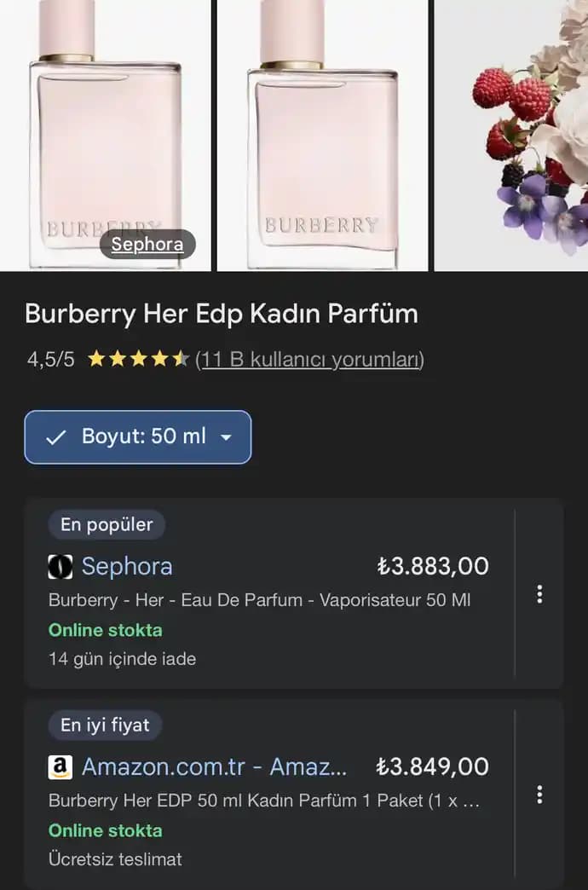Click the Burberry Her Edp product title
Image resolution: width=588 pixels, height=890 pixels.
[x=220, y=314]
